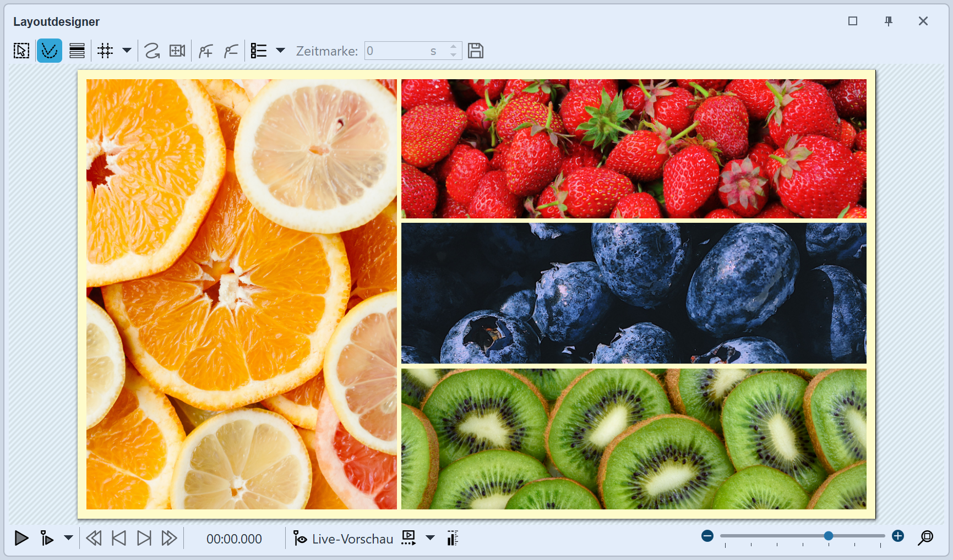Toggle the grid display icon
This screenshot has height=560, width=953.
tap(105, 51)
